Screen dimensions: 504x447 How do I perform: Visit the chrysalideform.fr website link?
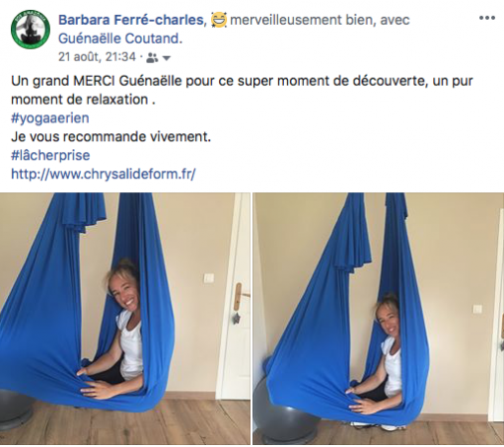point(104,174)
